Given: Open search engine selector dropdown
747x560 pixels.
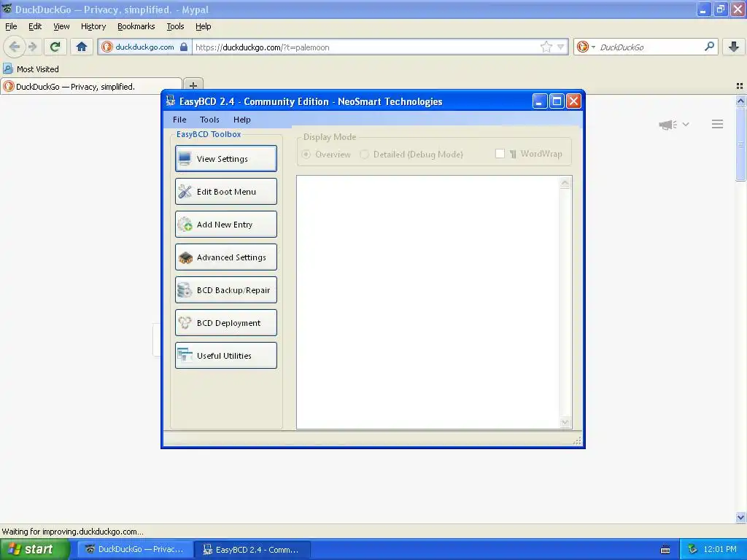Looking at the screenshot, I should 586,47.
